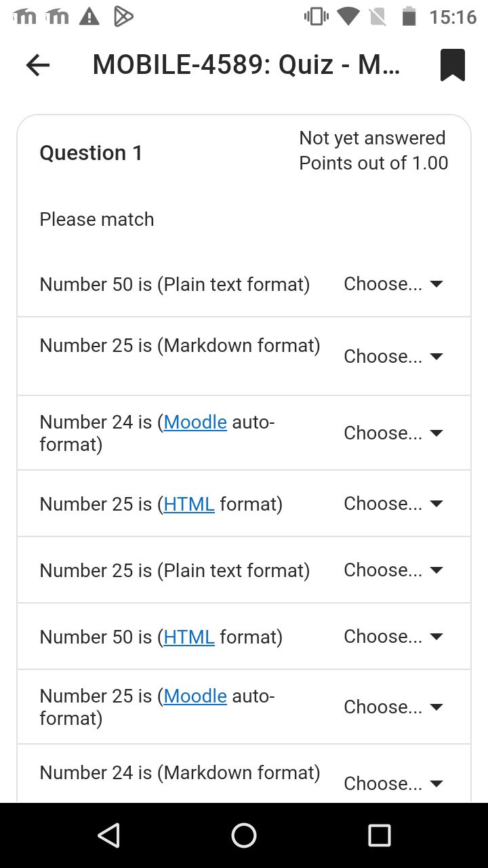Viewport: 488px width, 868px height.
Task: Tap the warning triangle status icon
Action: [x=89, y=16]
